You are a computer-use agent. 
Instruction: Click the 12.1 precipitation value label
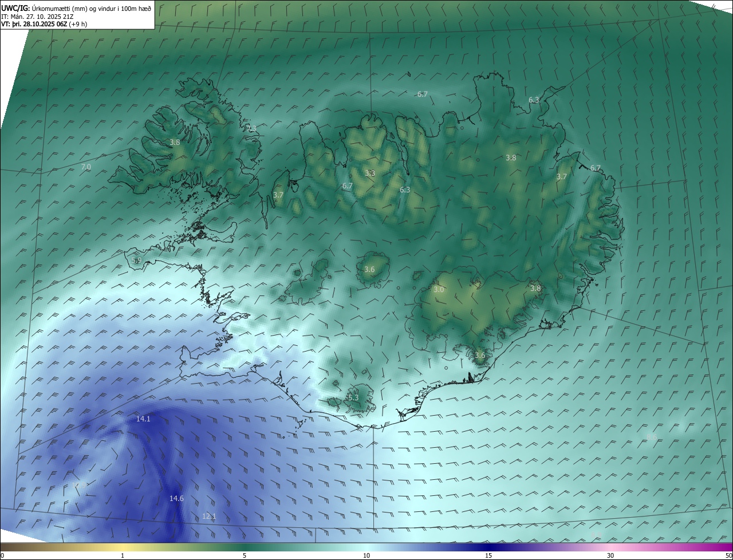pos(209,516)
